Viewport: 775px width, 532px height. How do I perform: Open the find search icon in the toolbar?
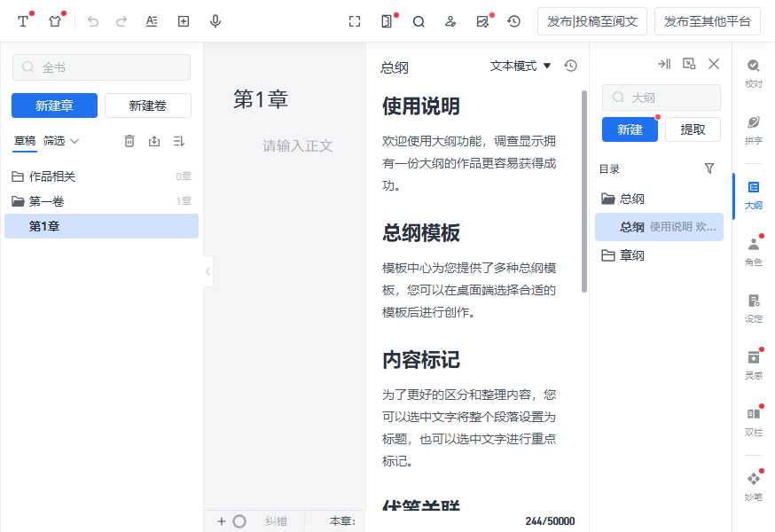[419, 21]
